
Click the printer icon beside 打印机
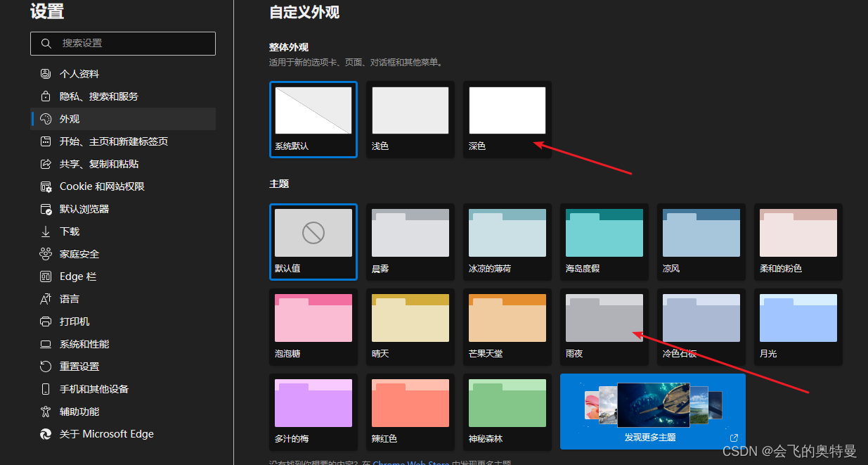46,321
